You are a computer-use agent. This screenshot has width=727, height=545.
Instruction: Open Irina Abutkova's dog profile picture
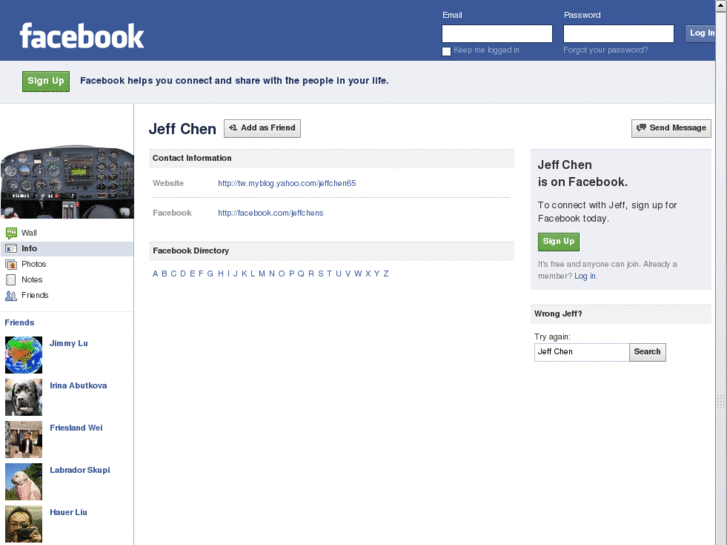click(24, 397)
